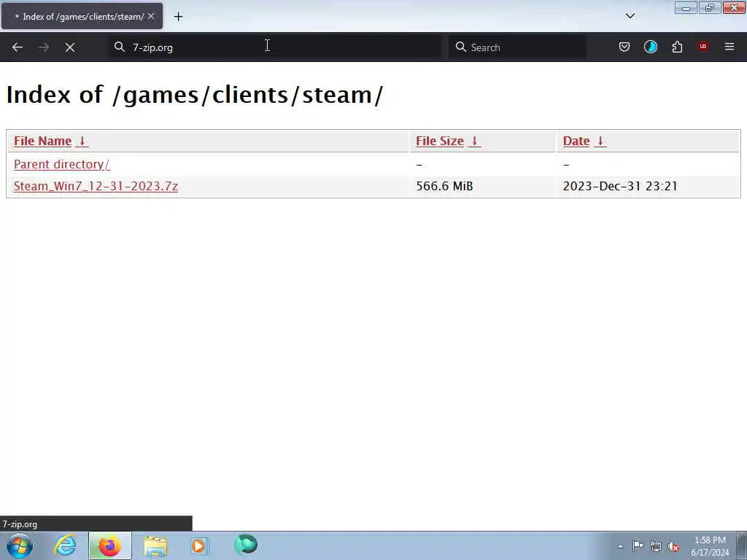747x560 pixels.
Task: Click the Index of /games/clients/steam/ heading
Action: coord(194,95)
